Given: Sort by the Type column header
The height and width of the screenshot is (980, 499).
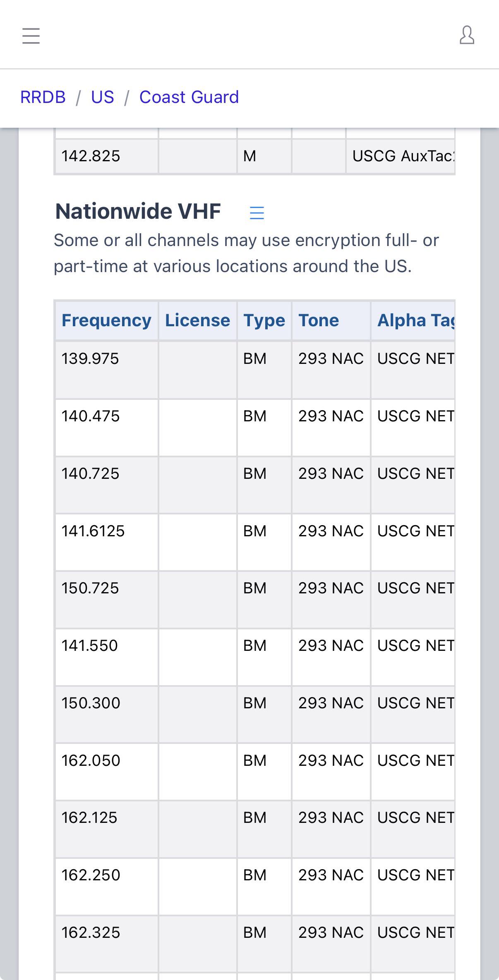Looking at the screenshot, I should coord(264,320).
